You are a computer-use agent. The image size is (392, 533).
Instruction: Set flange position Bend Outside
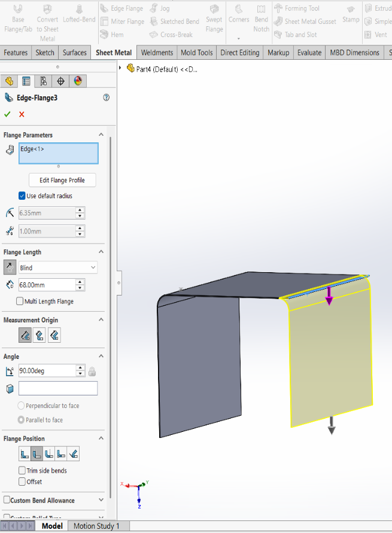(x=49, y=454)
